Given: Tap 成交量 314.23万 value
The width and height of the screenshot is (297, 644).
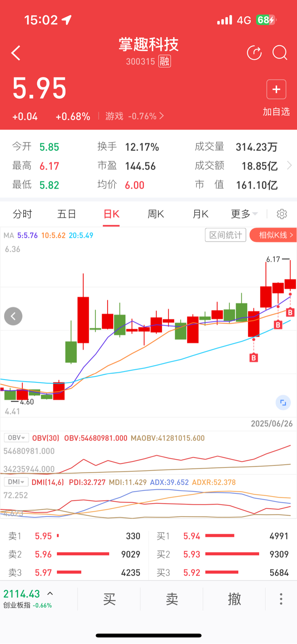Looking at the screenshot, I should [257, 147].
